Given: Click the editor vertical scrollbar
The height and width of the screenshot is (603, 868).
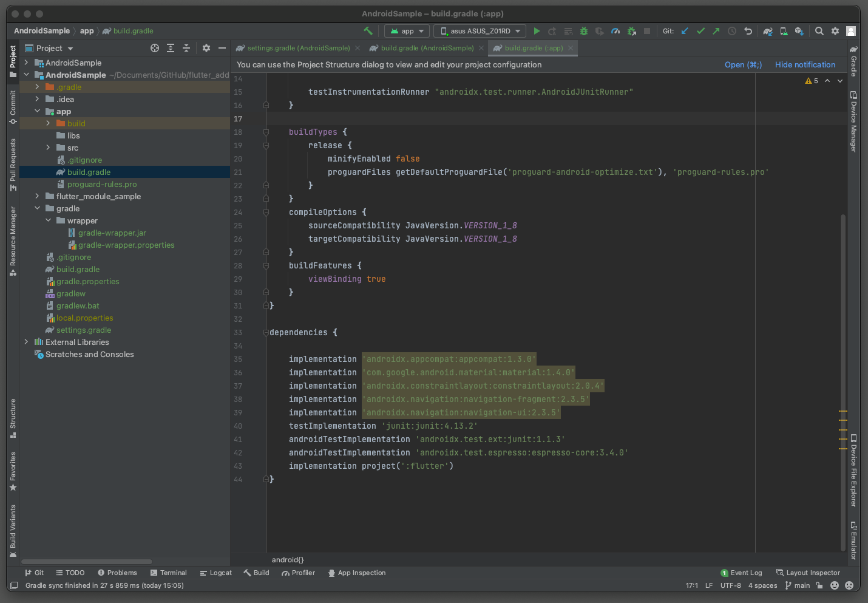Looking at the screenshot, I should click(x=843, y=364).
